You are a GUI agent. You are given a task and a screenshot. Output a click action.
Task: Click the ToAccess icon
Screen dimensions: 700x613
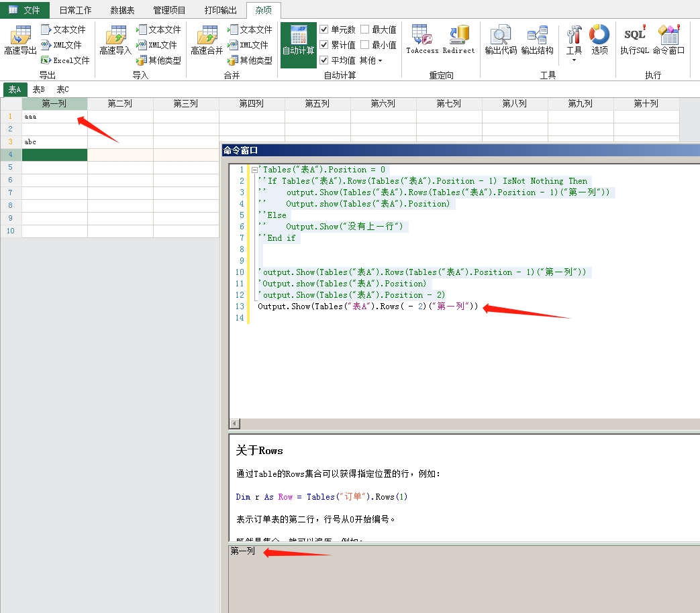[422, 40]
